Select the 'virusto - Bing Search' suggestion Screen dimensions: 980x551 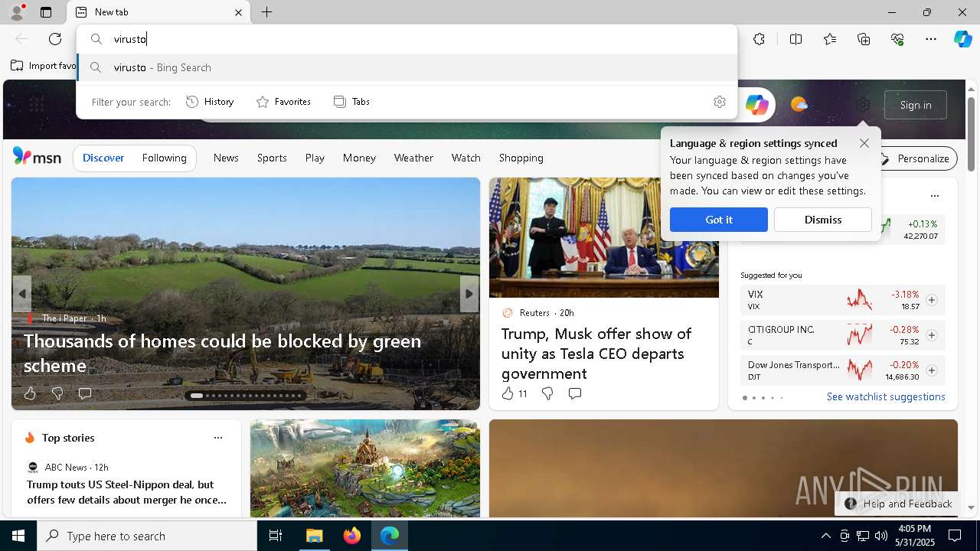coord(407,67)
